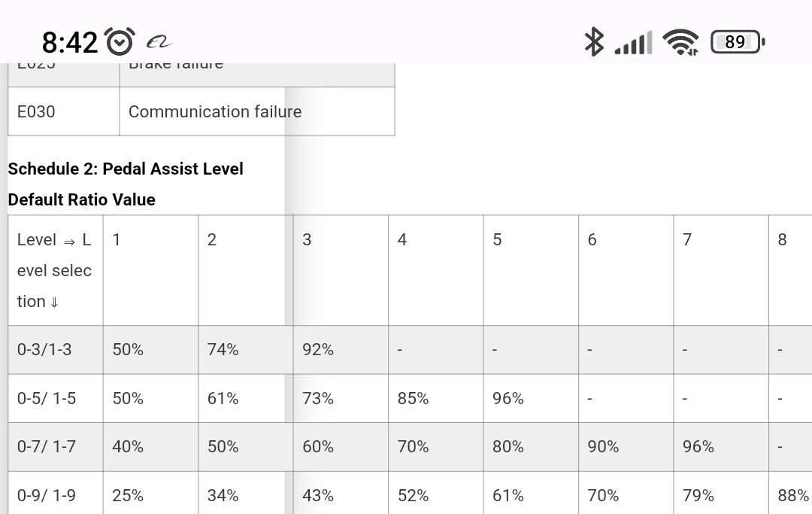Tap the Bluetooth status icon
This screenshot has width=812, height=514.
tap(593, 42)
